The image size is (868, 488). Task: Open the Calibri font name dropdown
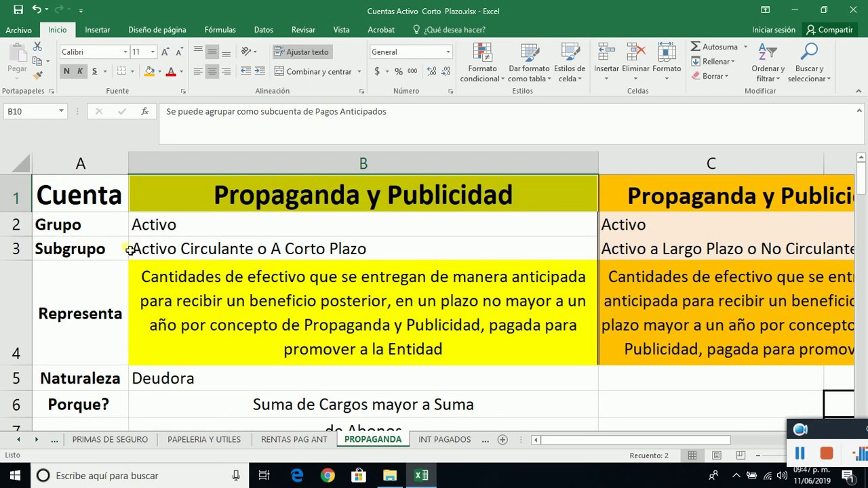(125, 52)
